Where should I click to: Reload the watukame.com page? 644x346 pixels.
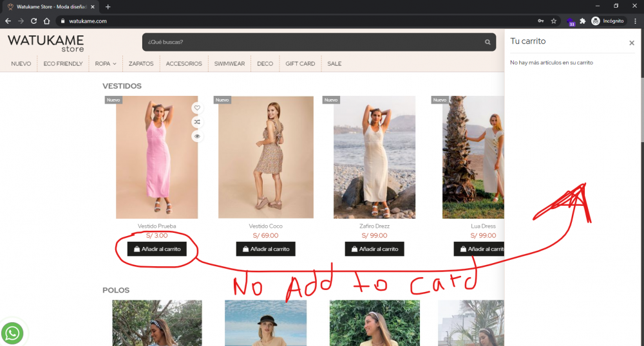[x=33, y=21]
